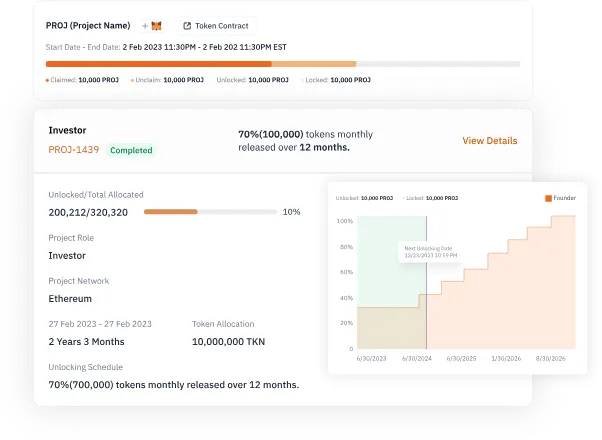Image resolution: width=602 pixels, height=440 pixels.
Task: Click the orange Claimed legend dot
Action: (47, 80)
